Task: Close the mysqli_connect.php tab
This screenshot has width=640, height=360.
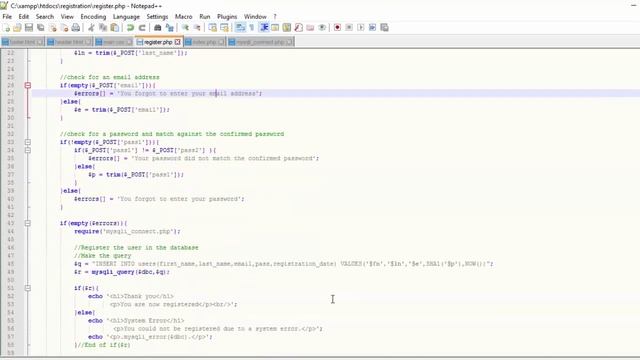Action: [x=289, y=42]
